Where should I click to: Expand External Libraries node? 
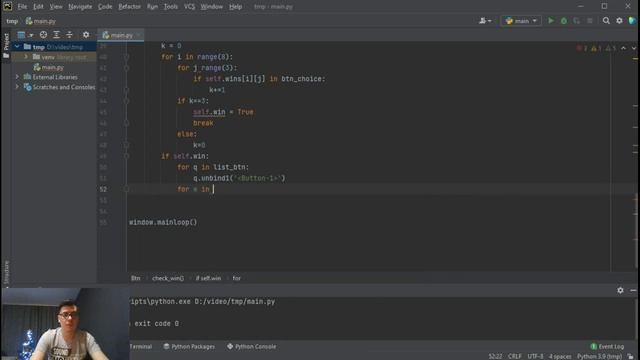click(17, 77)
